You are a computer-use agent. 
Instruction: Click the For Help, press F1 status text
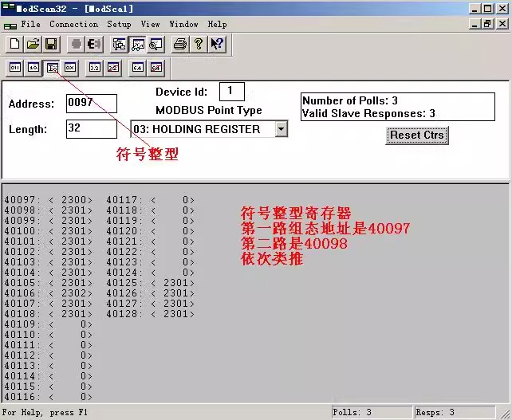click(45, 412)
